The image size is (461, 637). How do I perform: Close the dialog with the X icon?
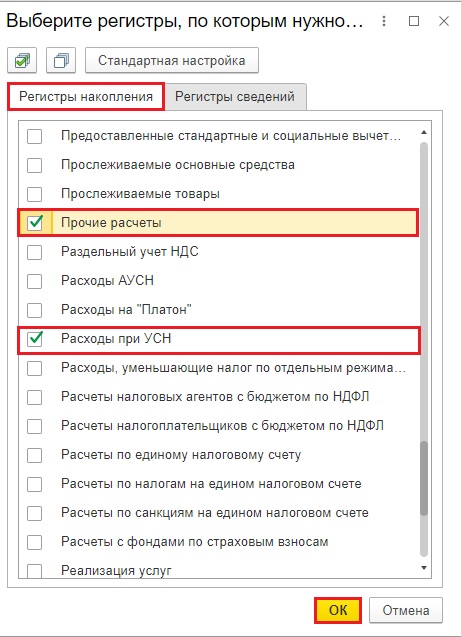point(444,21)
